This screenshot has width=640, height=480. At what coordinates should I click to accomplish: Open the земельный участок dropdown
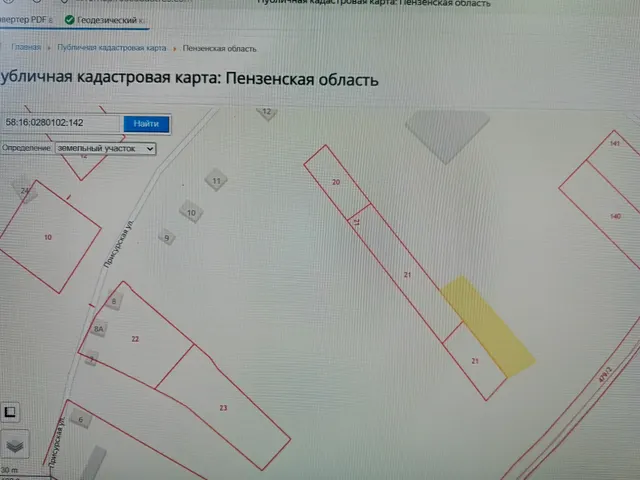(105, 149)
